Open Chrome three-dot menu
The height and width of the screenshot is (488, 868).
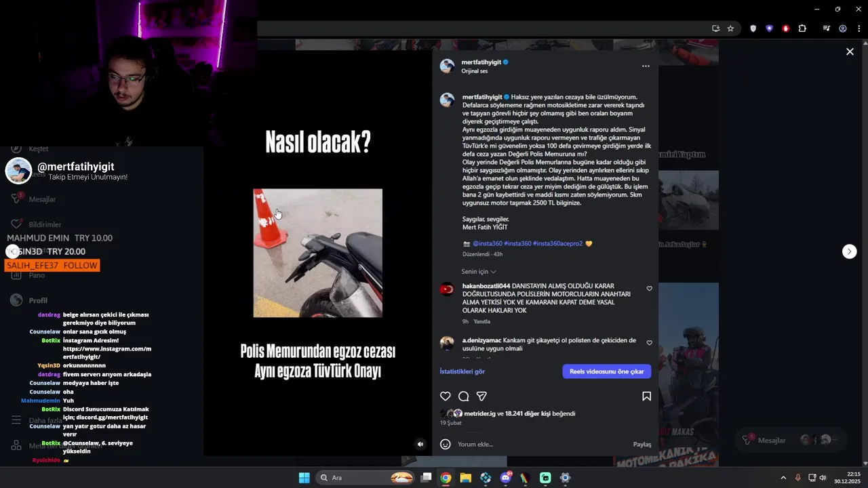pos(859,28)
